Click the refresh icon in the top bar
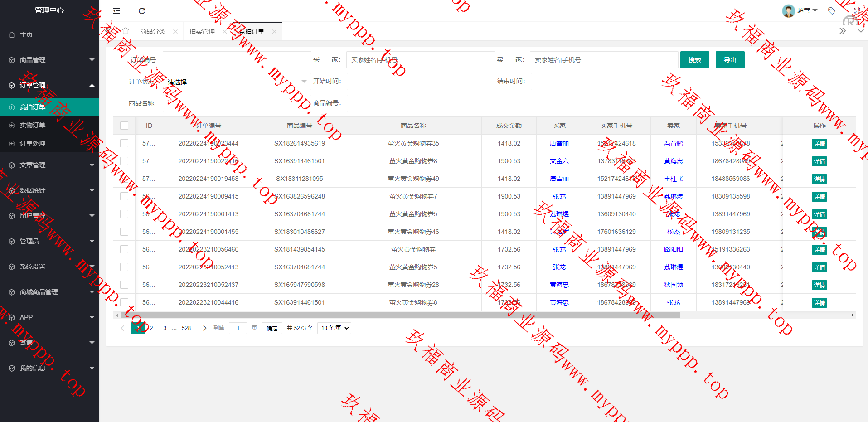The height and width of the screenshot is (422, 868). (142, 11)
